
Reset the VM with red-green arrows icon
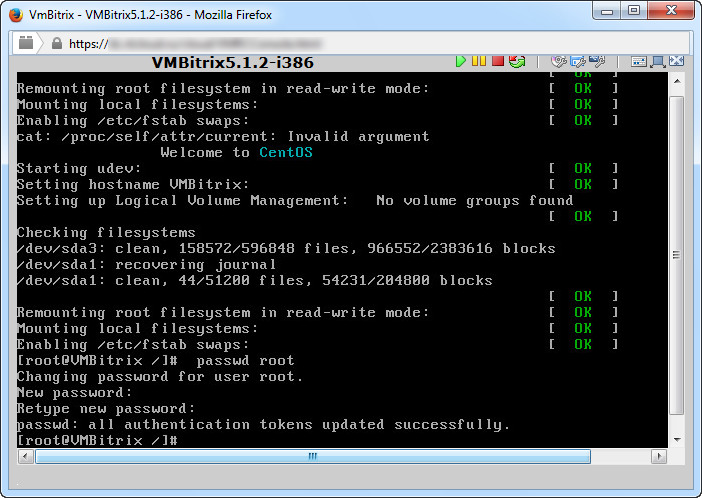click(517, 61)
